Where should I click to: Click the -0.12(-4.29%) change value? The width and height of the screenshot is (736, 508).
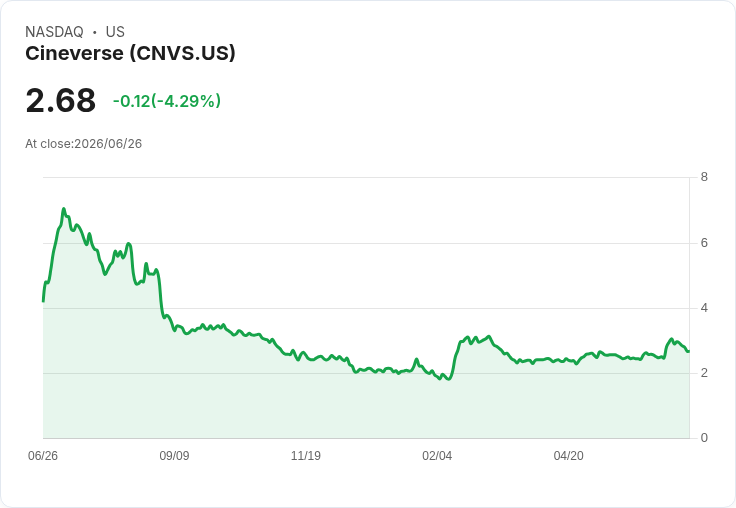click(x=167, y=101)
